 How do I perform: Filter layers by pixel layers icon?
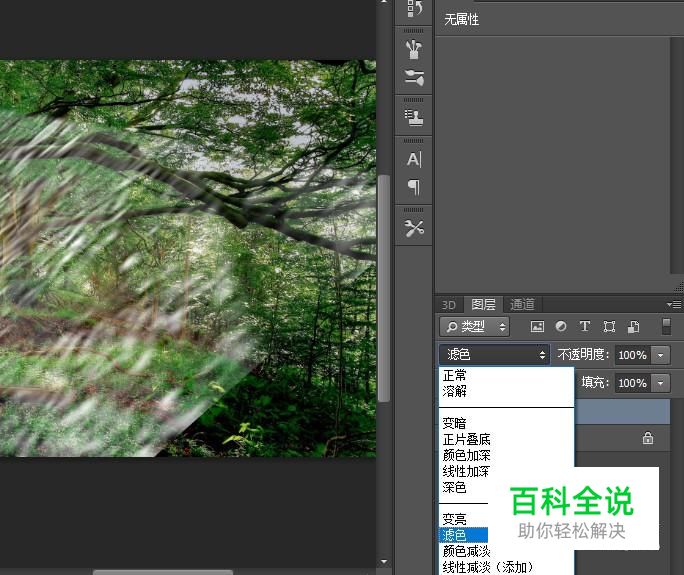pos(537,326)
